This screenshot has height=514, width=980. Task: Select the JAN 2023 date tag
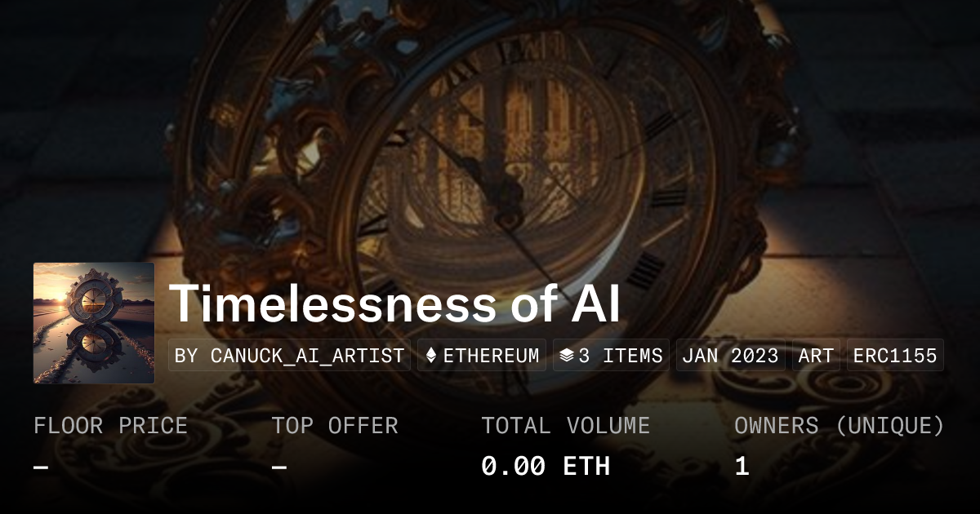click(x=730, y=356)
